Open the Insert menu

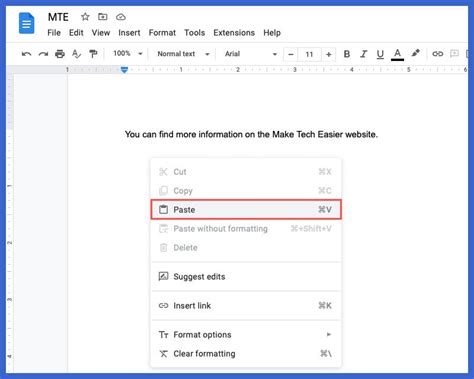[129, 33]
